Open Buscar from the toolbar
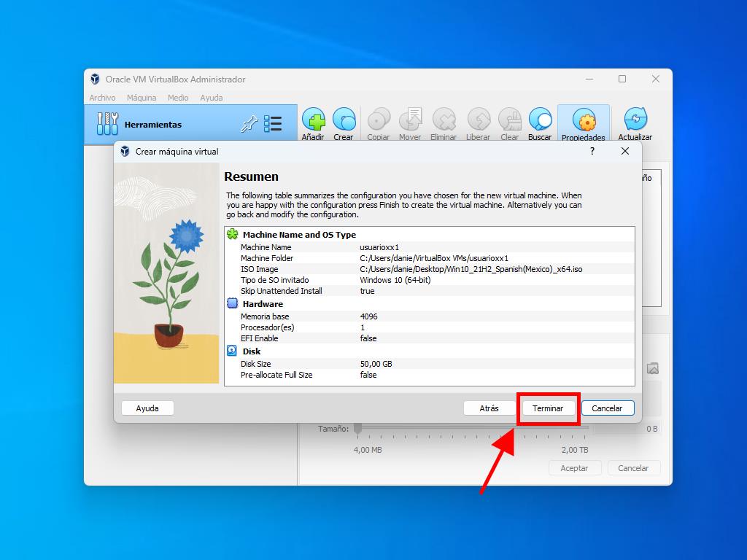Viewport: 747px width, 560px height. pyautogui.click(x=540, y=123)
